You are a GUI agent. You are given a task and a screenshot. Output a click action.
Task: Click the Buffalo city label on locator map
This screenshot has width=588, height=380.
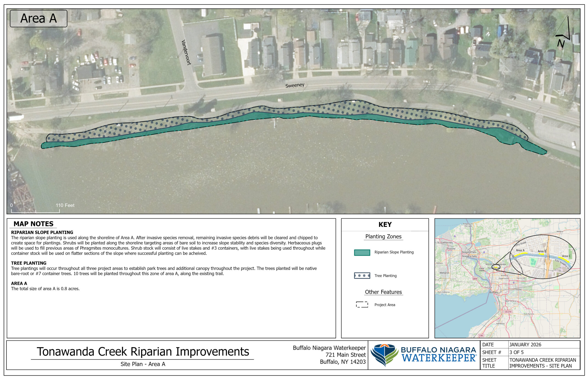coord(494,292)
